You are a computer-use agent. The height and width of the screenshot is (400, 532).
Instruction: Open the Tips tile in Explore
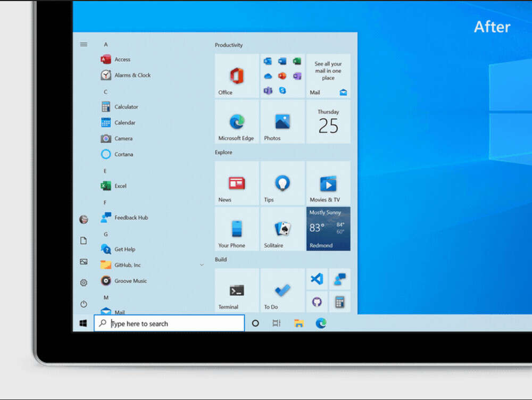tap(282, 184)
